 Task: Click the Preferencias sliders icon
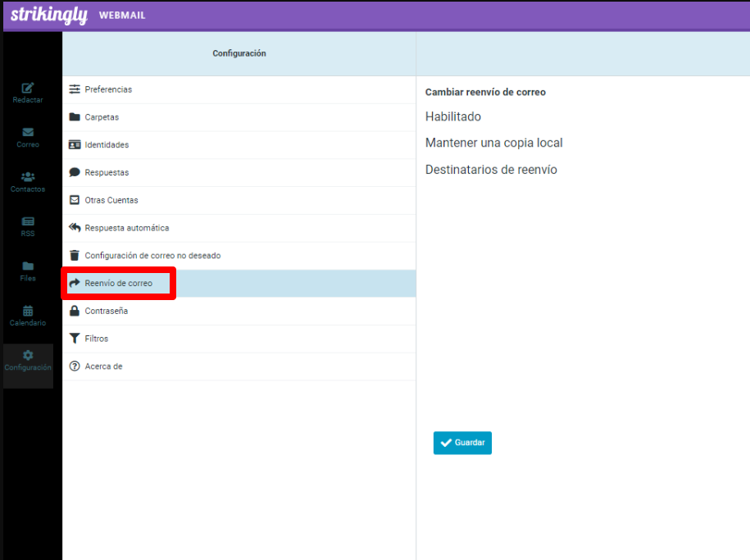coord(75,89)
